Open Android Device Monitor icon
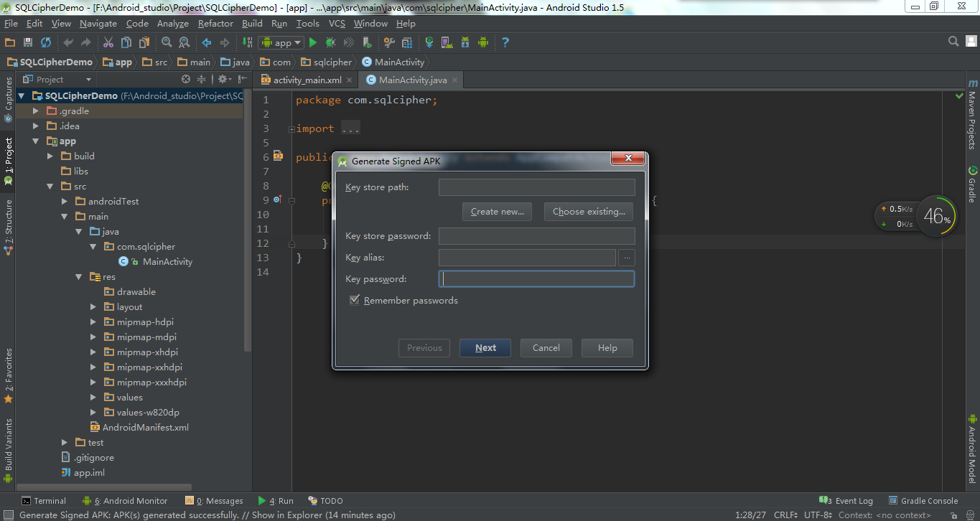Screen dimensions: 980x521 483,42
